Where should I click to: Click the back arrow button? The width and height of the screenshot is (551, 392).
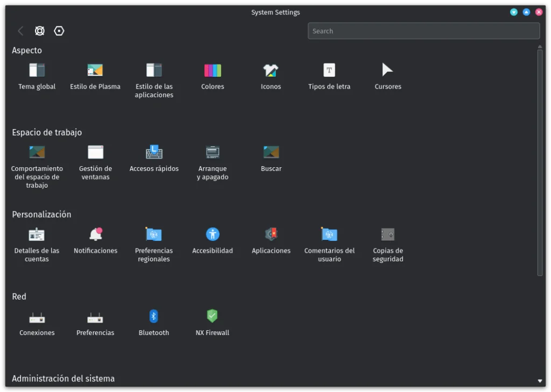click(x=20, y=31)
